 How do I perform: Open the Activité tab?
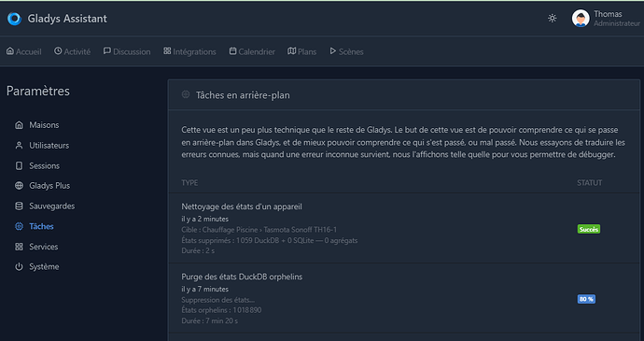pyautogui.click(x=72, y=51)
